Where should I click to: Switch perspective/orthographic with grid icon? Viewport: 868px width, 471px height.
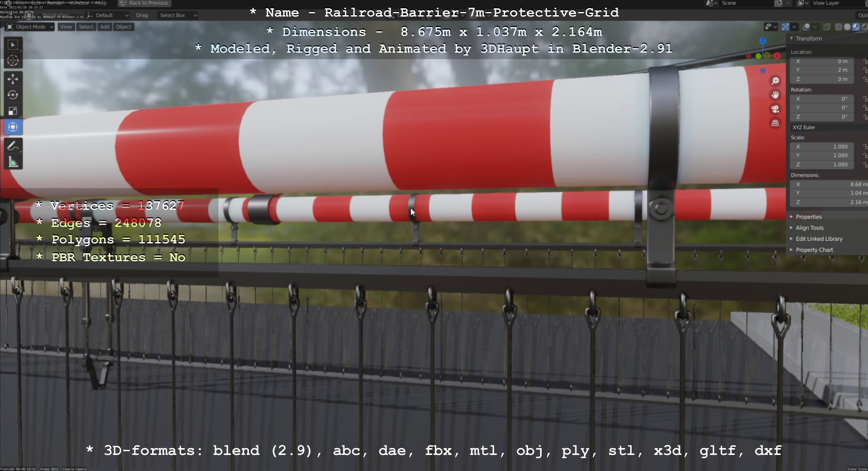click(775, 123)
